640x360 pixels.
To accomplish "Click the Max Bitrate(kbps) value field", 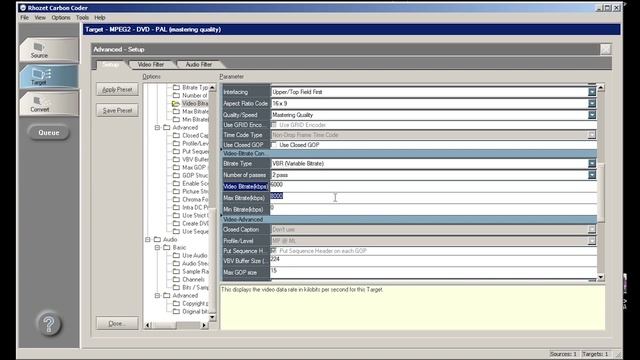I will click(x=433, y=198).
